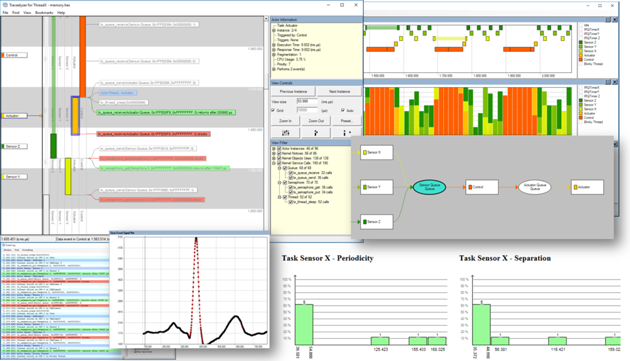Click the Actuator node in the flow graph
The height and width of the screenshot is (361, 630).
[x=587, y=187]
